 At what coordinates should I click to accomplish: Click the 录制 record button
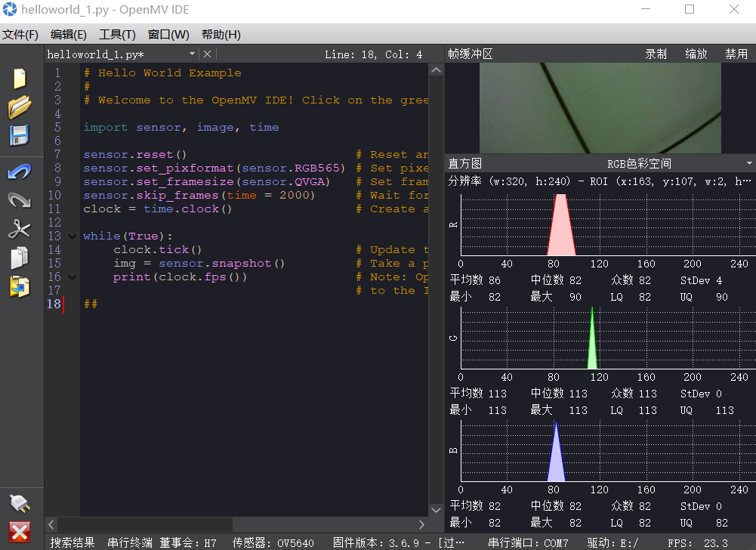pos(656,54)
